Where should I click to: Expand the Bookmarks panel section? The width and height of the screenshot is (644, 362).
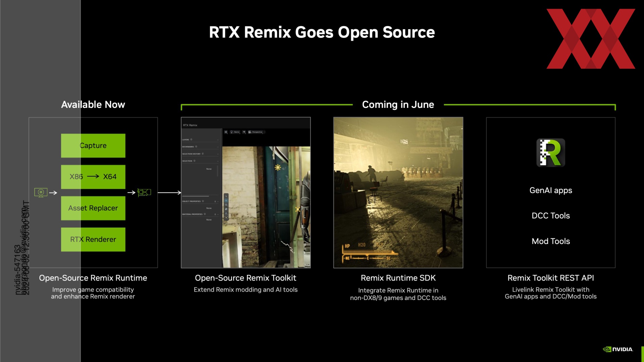coord(218,147)
